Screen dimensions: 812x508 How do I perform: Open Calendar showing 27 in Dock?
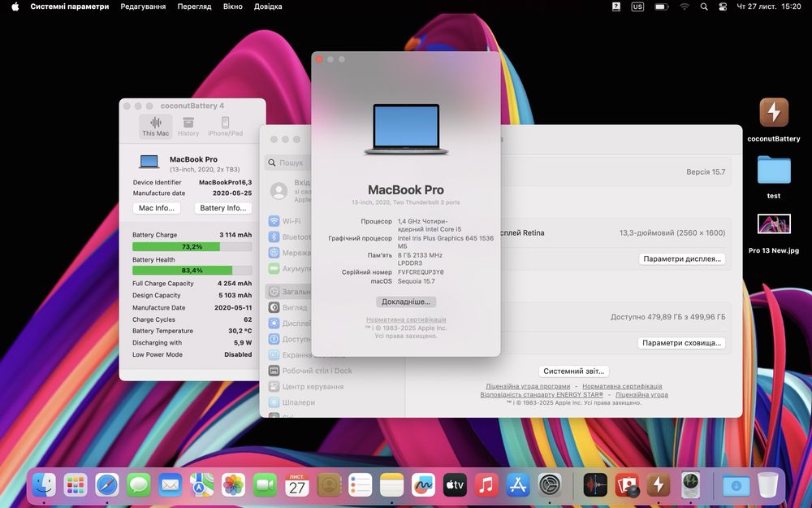point(296,486)
